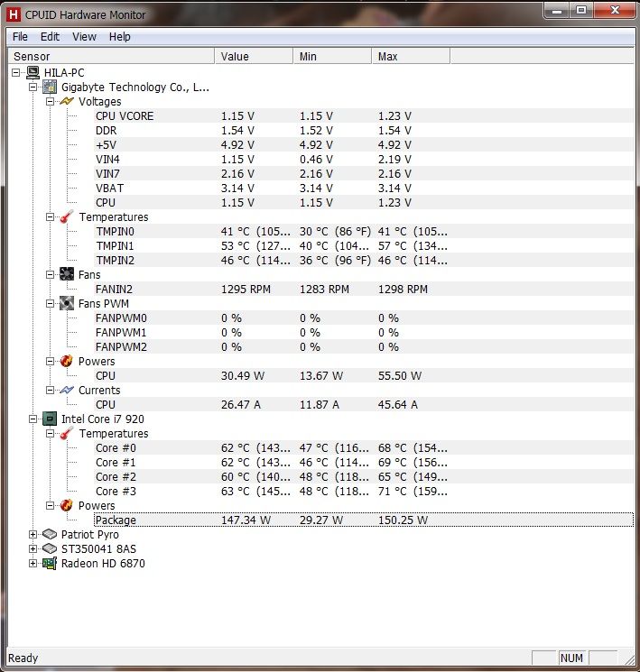Click the Fans icon
This screenshot has height=672, width=640.
pos(67,274)
